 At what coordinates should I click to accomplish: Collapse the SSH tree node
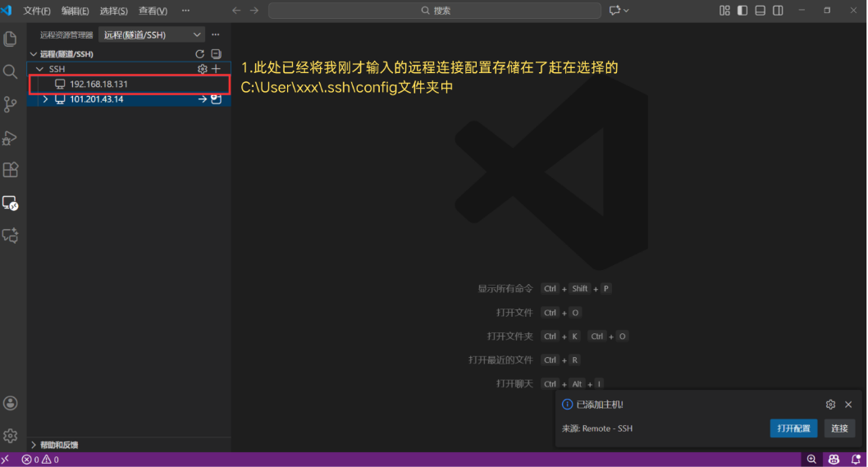pyautogui.click(x=39, y=69)
